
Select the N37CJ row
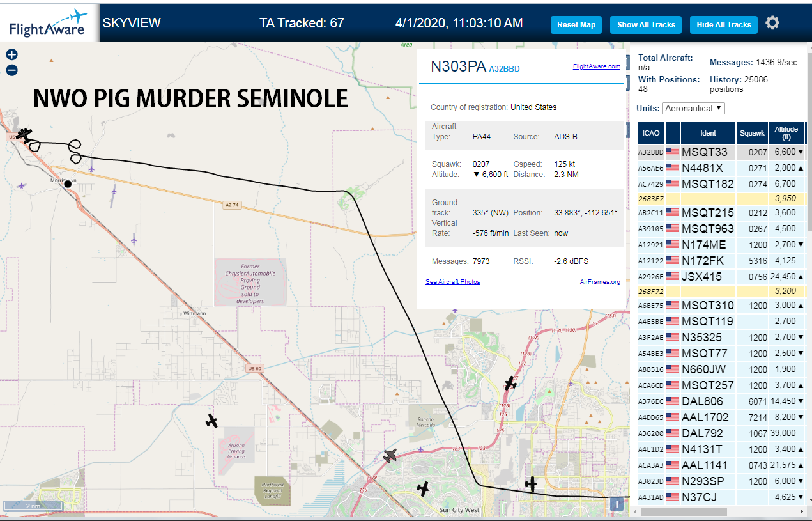[721, 497]
